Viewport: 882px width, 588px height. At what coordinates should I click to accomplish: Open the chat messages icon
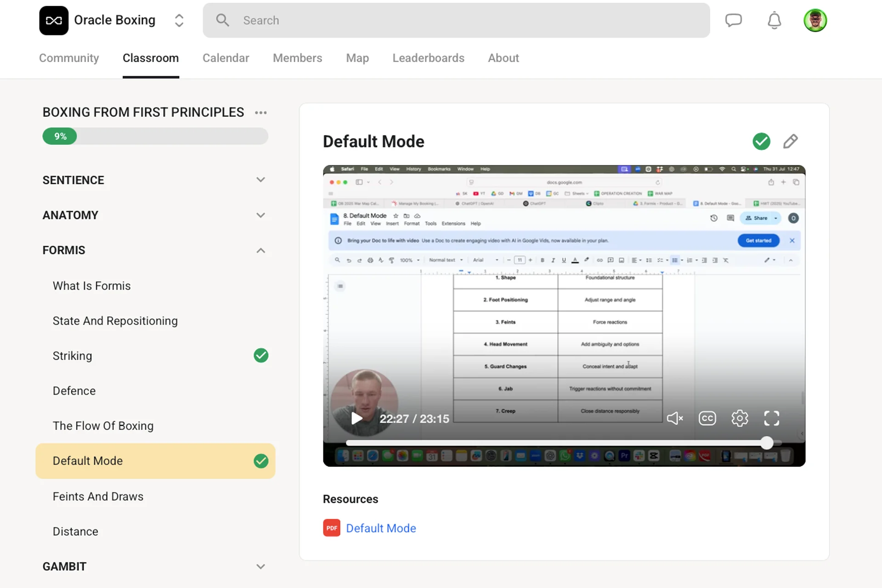click(x=733, y=20)
